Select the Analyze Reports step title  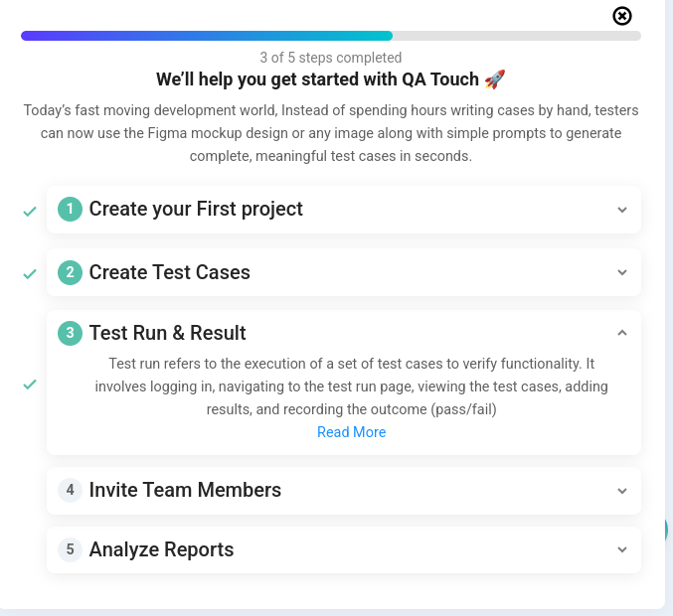(x=161, y=550)
